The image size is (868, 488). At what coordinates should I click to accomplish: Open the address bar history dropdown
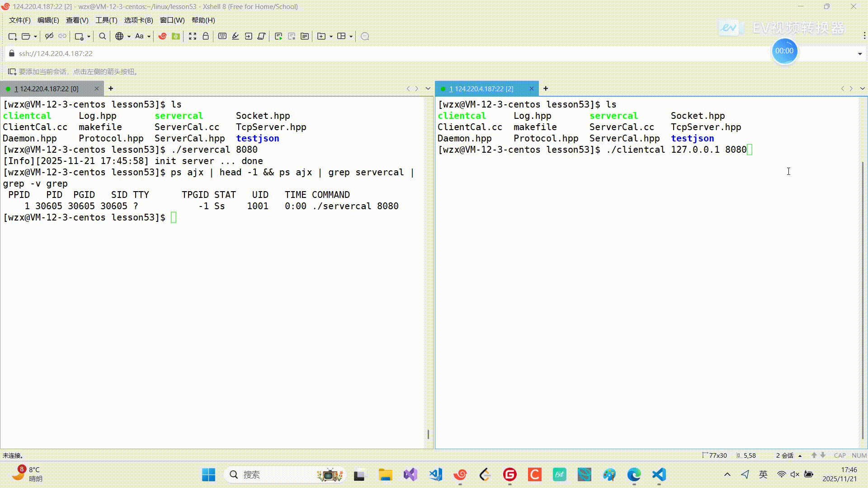[859, 54]
